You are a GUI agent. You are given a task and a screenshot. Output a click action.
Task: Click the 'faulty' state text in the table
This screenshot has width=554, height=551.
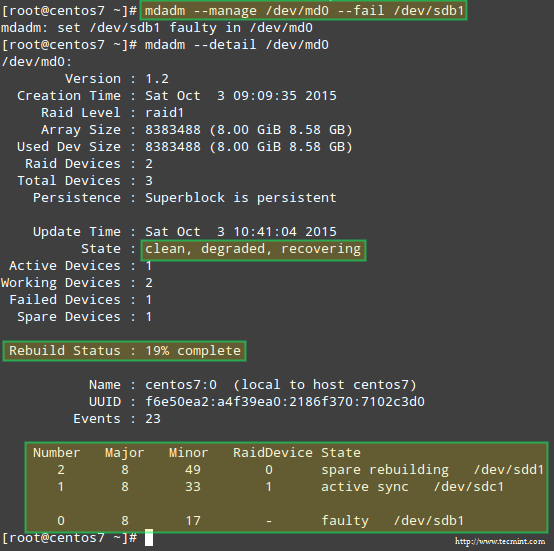click(x=345, y=521)
